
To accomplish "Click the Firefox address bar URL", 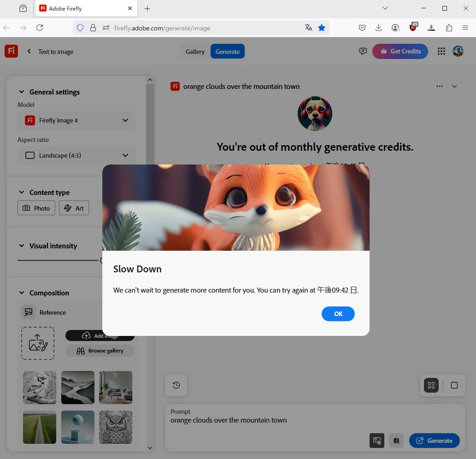I will 162,28.
